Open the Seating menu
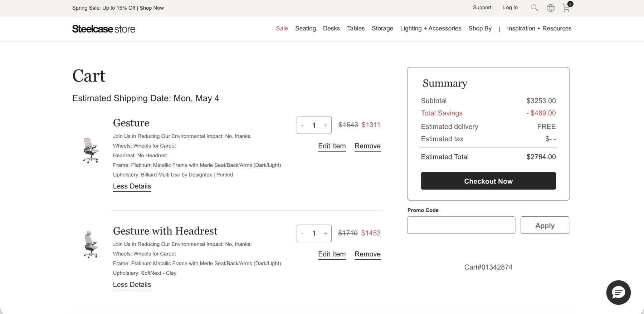Screen dimensions: 644x314 (306, 28)
